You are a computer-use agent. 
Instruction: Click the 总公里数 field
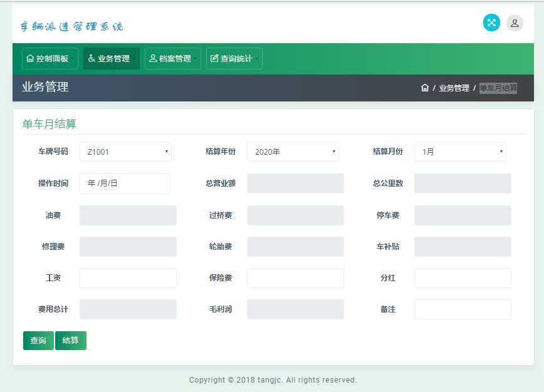(x=463, y=183)
